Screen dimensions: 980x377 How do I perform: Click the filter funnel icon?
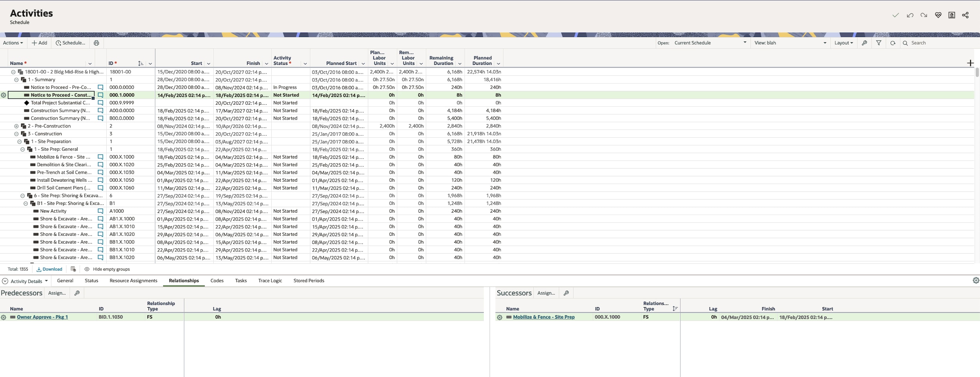(878, 43)
